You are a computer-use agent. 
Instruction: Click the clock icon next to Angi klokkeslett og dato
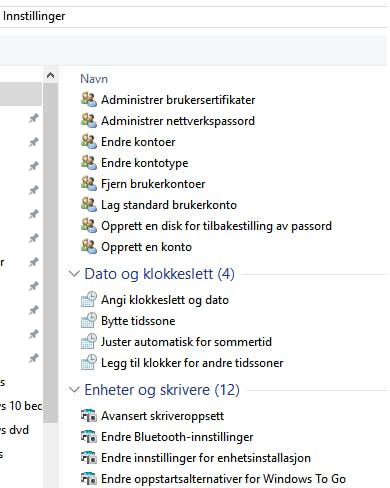point(89,300)
